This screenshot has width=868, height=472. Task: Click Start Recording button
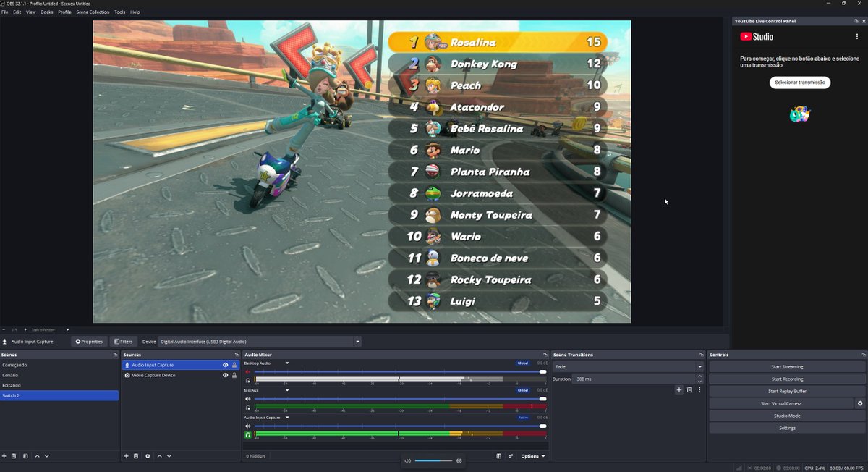[787, 379]
